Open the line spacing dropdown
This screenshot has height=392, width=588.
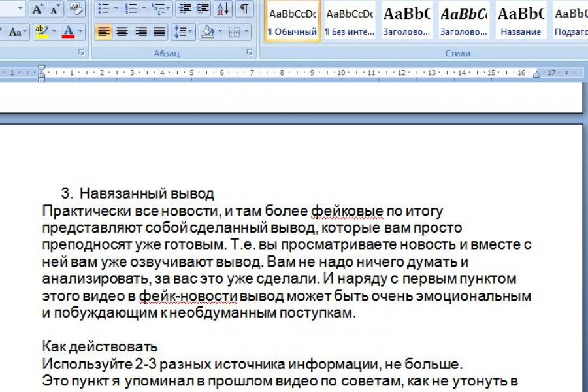[x=183, y=31]
